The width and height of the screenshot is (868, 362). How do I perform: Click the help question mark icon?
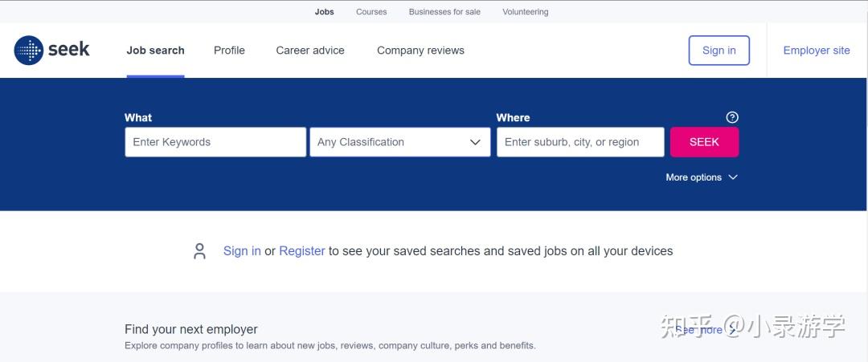[732, 117]
